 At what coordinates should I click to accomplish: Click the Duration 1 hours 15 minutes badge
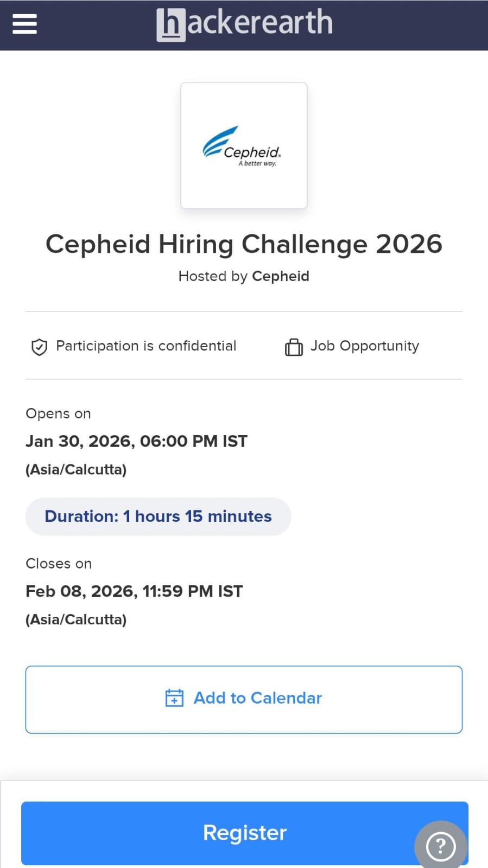158,516
